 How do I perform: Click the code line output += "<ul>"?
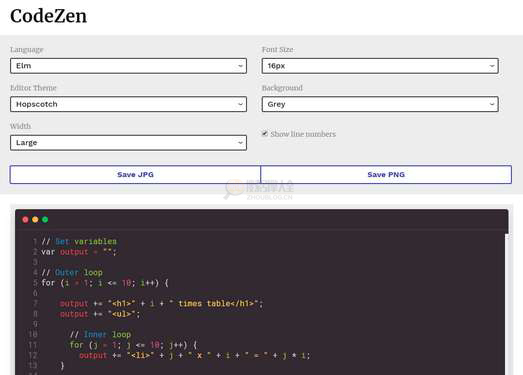point(100,314)
